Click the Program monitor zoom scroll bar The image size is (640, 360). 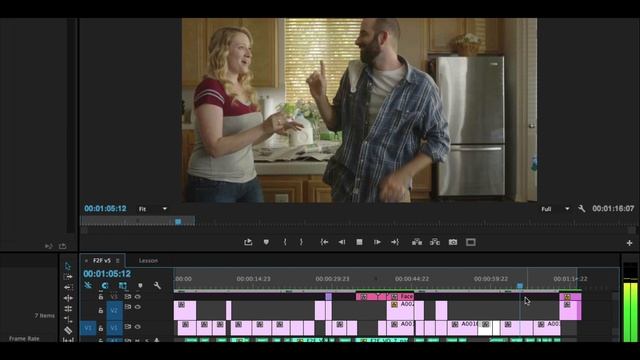(x=358, y=231)
